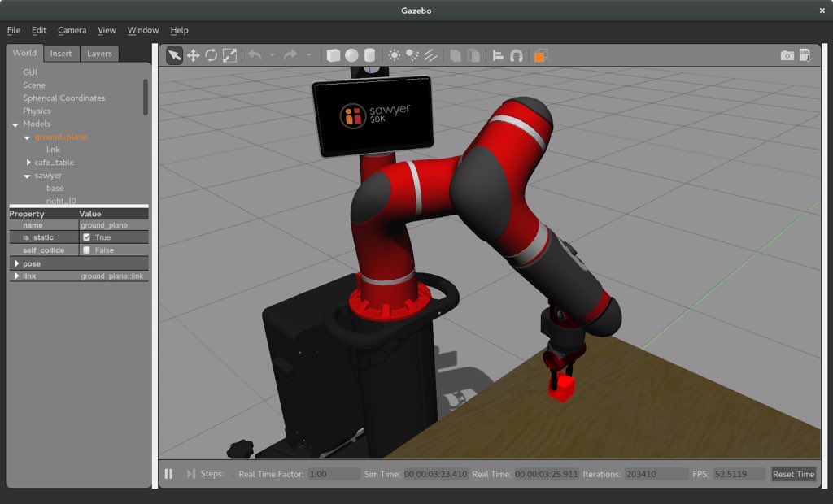The image size is (833, 504).
Task: Open the Help menu
Action: [179, 30]
